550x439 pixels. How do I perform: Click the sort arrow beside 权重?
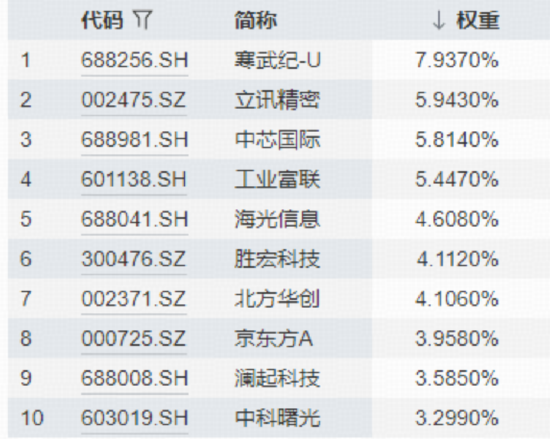pyautogui.click(x=438, y=20)
